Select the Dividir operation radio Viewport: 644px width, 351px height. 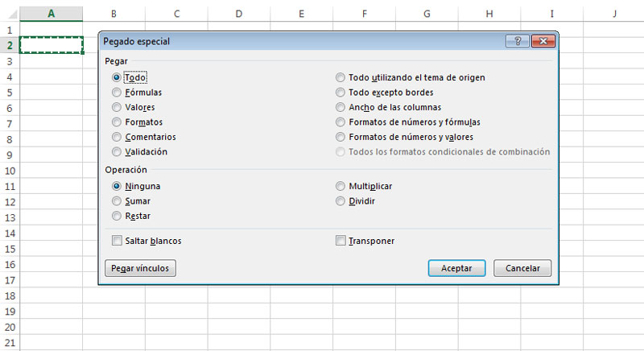(x=340, y=200)
